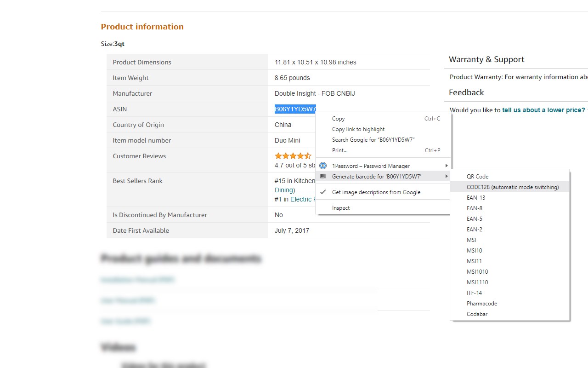Expand the Generate barcode submenu arrow
588x368 pixels.
click(446, 176)
